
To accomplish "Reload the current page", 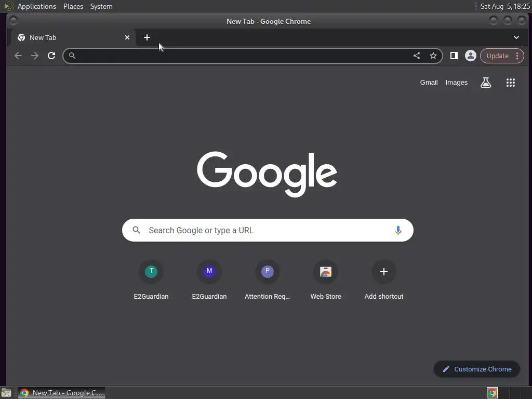I will (x=51, y=56).
